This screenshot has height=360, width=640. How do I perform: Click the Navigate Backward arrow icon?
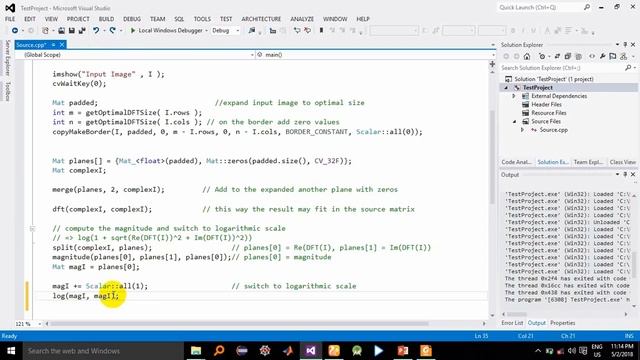pyautogui.click(x=15, y=31)
